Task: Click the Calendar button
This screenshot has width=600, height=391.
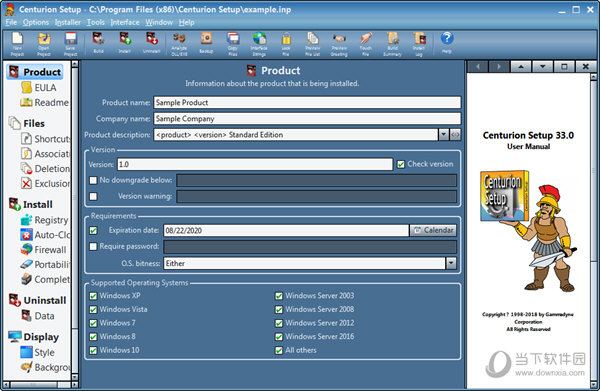Action: coord(433,230)
